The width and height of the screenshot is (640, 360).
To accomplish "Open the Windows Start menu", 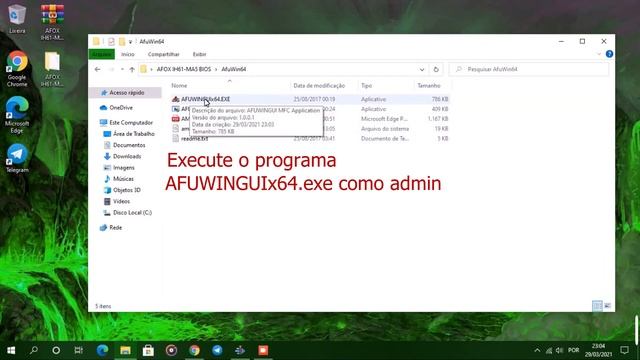I will tap(11, 351).
